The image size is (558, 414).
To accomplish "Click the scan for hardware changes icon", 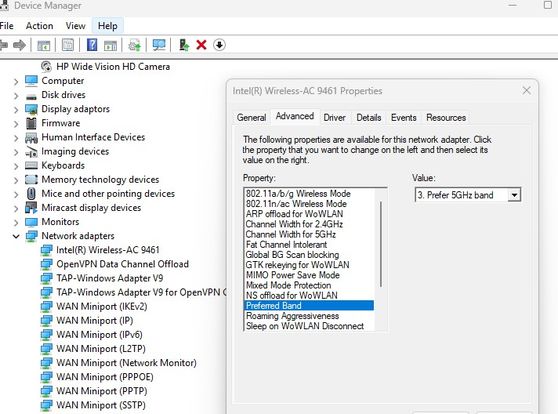I will 159,45.
